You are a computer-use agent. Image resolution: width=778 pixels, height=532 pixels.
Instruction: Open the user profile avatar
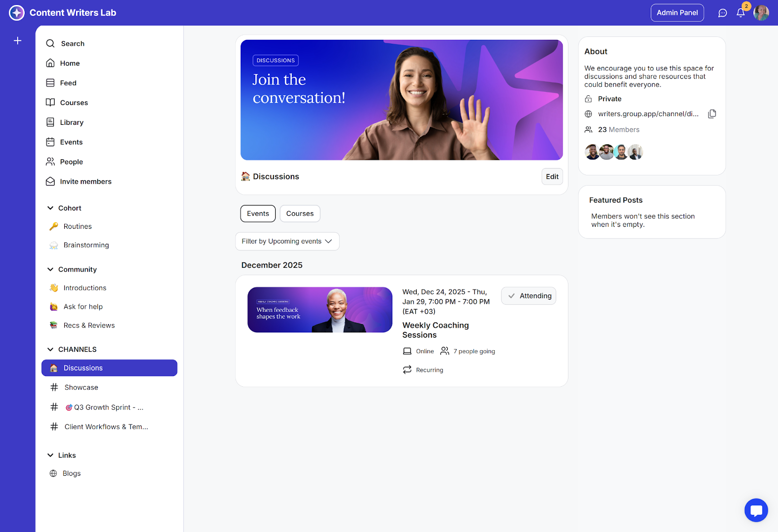click(x=761, y=13)
